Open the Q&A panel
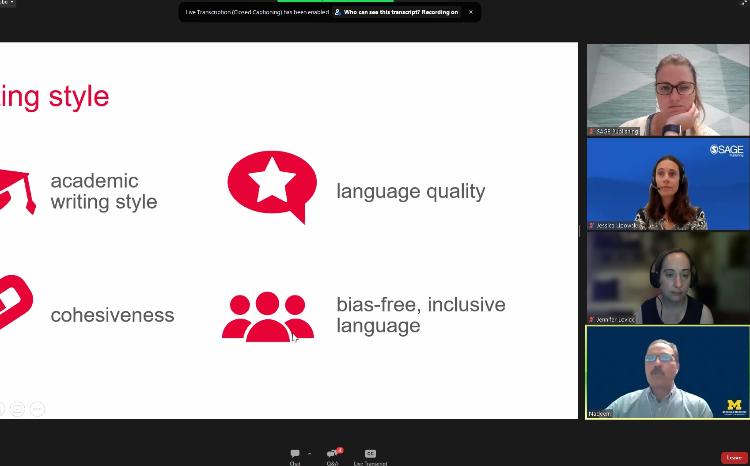 [x=332, y=455]
